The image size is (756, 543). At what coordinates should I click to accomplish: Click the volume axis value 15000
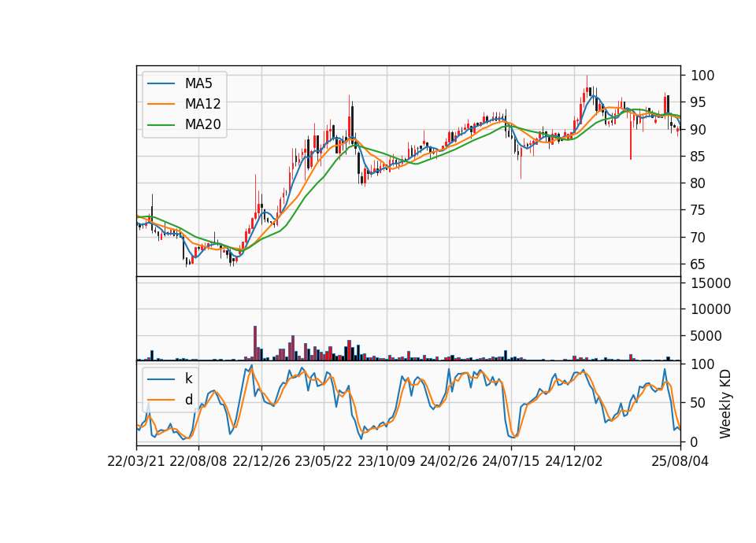[710, 283]
